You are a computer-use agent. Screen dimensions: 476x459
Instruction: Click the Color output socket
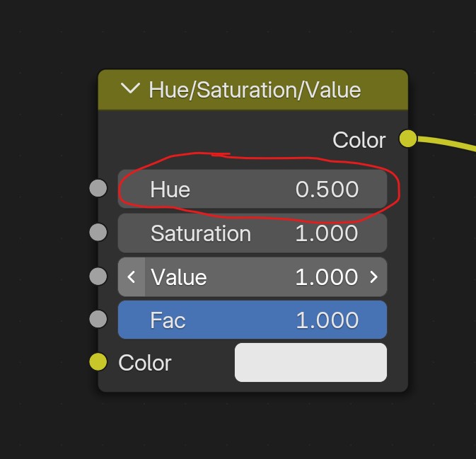coord(408,139)
